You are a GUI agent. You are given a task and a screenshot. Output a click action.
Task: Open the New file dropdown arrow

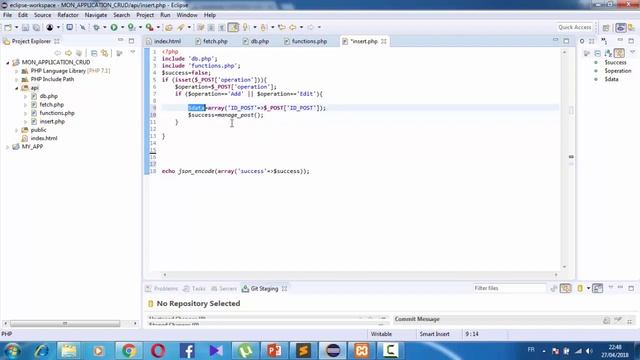16,27
